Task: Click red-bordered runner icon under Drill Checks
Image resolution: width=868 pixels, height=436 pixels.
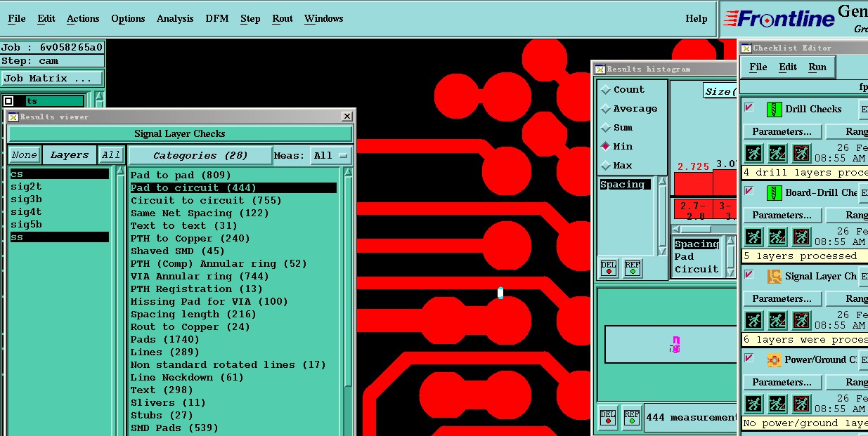Action: click(801, 153)
